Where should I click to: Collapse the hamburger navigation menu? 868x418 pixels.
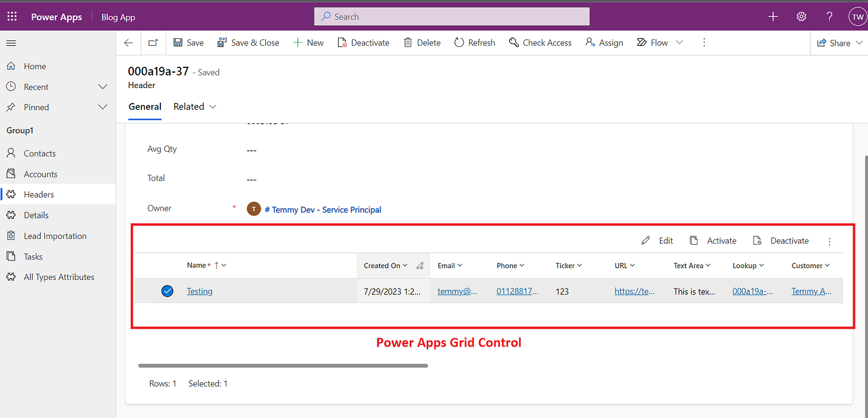pos(11,43)
